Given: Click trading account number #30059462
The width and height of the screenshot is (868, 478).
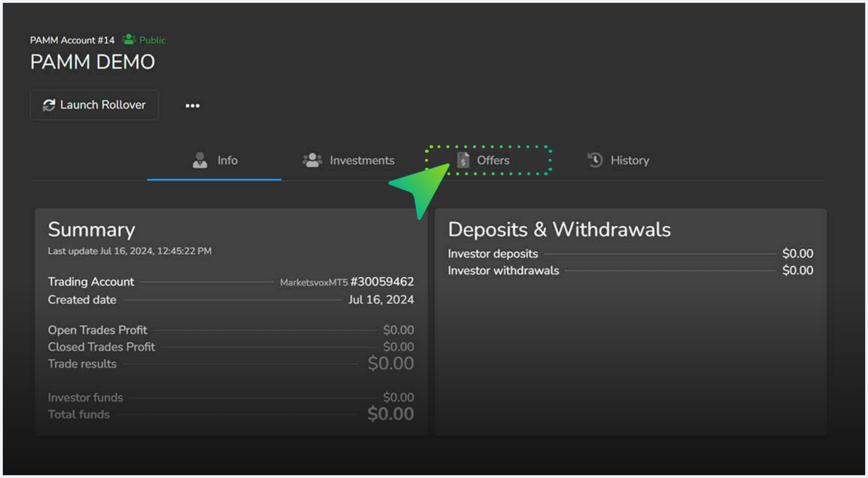Looking at the screenshot, I should [x=382, y=282].
